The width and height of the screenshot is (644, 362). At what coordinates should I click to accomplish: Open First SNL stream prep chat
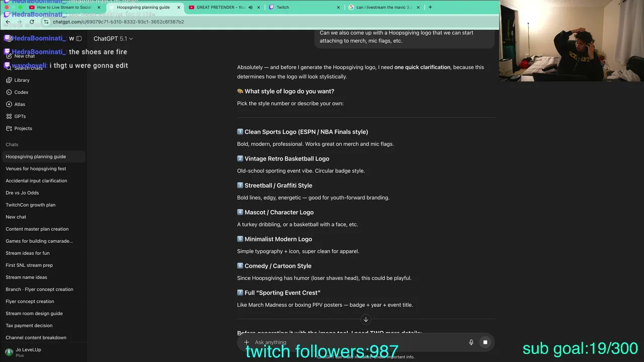(44, 265)
